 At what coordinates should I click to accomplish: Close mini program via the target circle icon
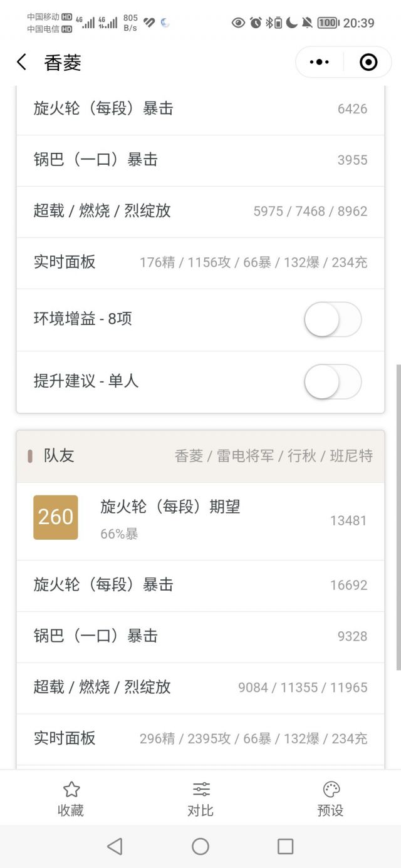click(368, 62)
